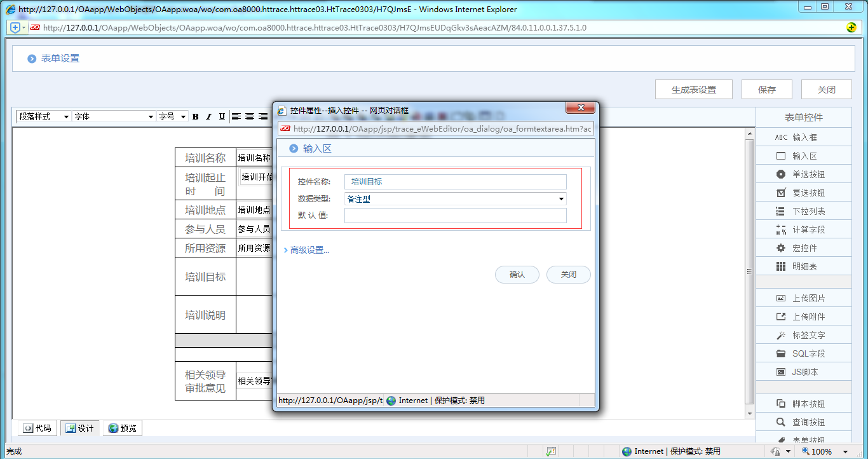This screenshot has width=868, height=459.
Task: Select the 输入框 control from the form controls panel
Action: tap(803, 137)
